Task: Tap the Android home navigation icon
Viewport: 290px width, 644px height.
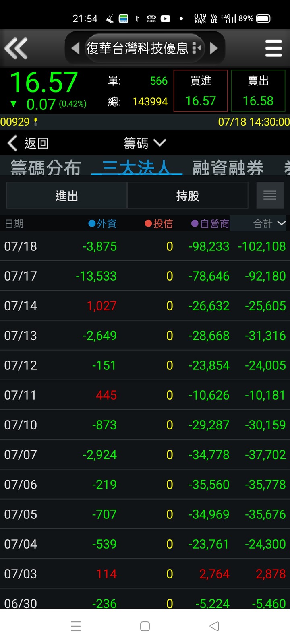Action: tap(145, 626)
